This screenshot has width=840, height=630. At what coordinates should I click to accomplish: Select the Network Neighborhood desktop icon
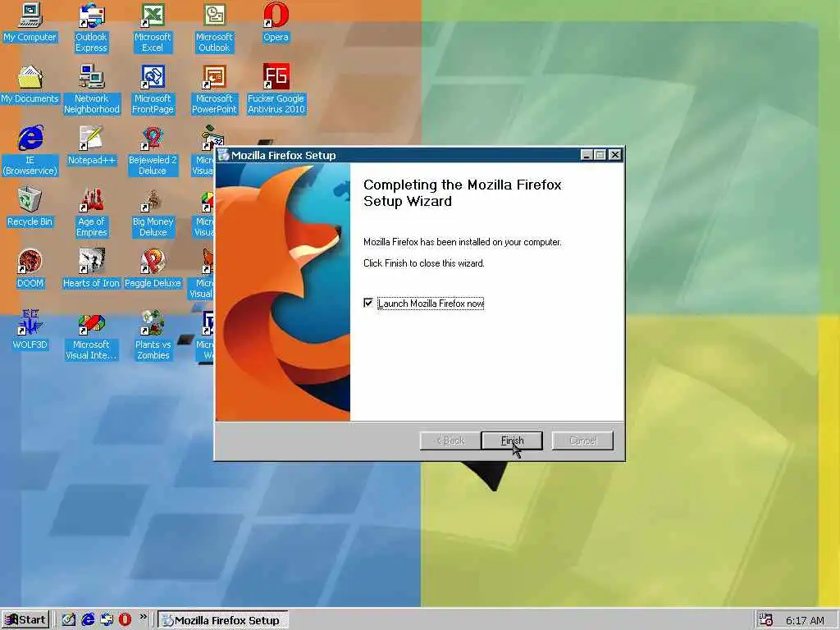coord(92,89)
